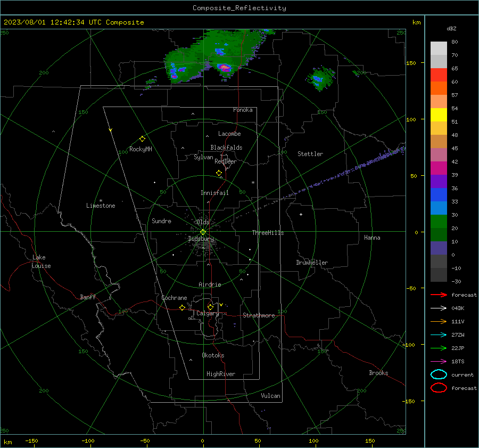Click the Olds city label
The width and height of the screenshot is (479, 448).
pyautogui.click(x=203, y=222)
